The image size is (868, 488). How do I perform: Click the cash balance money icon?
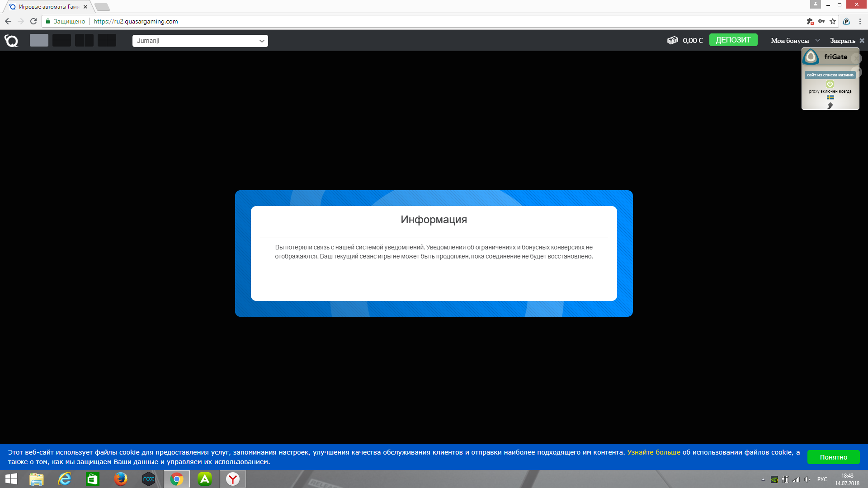click(672, 40)
